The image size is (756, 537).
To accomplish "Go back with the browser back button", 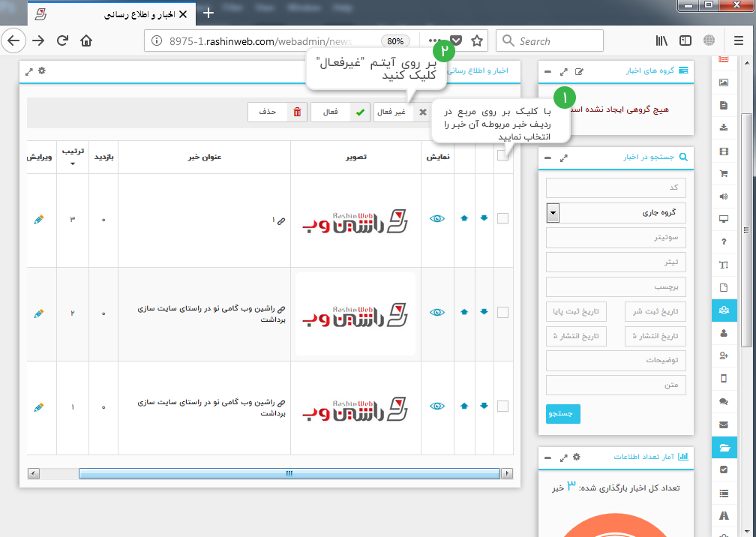I will coord(13,40).
